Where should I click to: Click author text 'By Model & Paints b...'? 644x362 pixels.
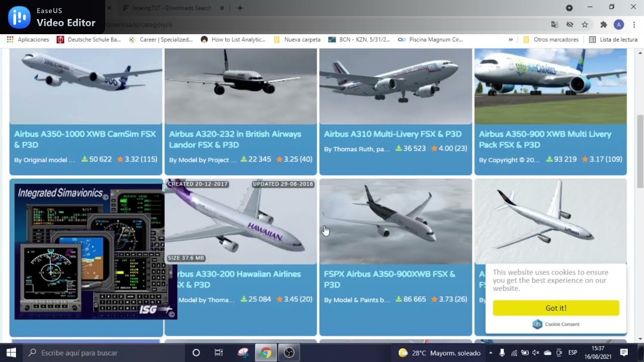click(x=357, y=300)
